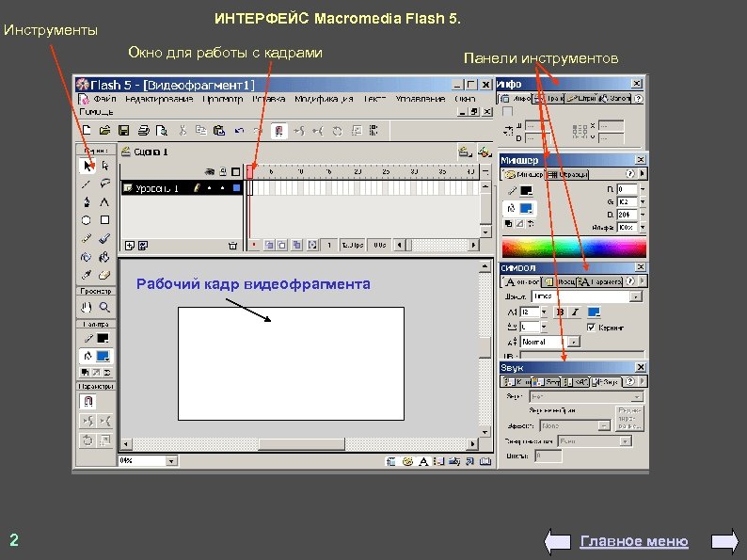The width and height of the screenshot is (747, 560).
Task: Open the Звук panel options arrow
Action: [643, 381]
